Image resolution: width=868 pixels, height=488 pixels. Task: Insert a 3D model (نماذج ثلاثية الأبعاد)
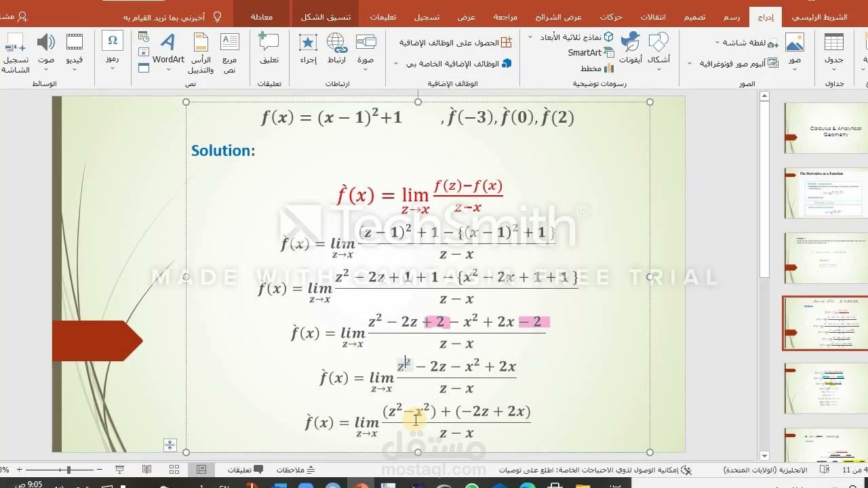coord(577,37)
